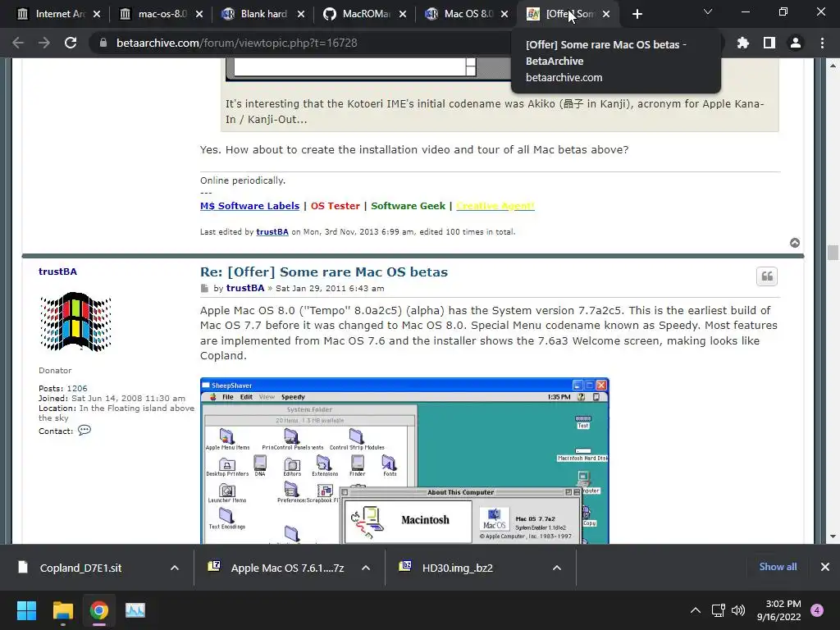The image size is (840, 630).
Task: Close the Mac OS 8.0 tab
Action: point(504,14)
